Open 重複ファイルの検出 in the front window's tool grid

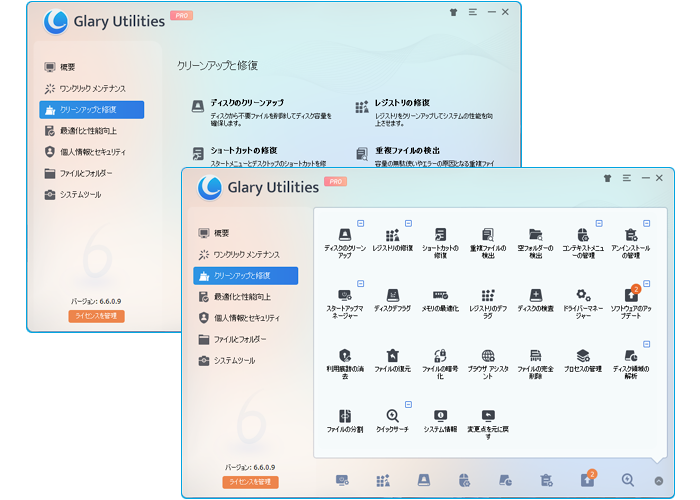488,242
